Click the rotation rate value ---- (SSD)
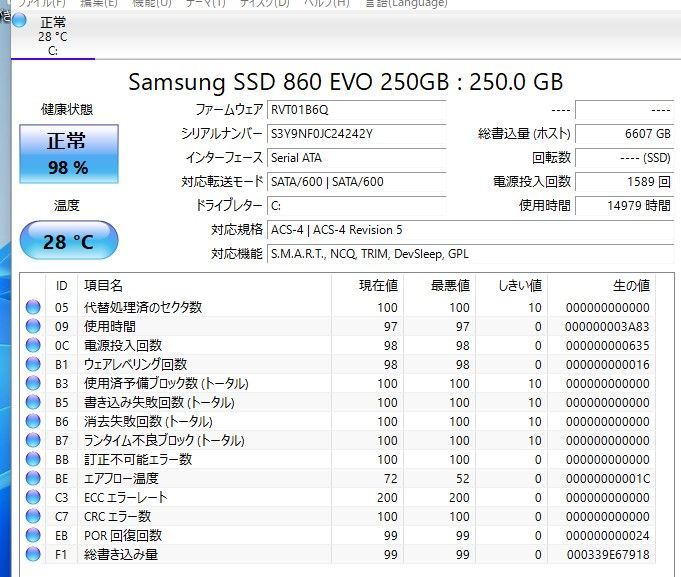This screenshot has height=577, width=681. (625, 158)
